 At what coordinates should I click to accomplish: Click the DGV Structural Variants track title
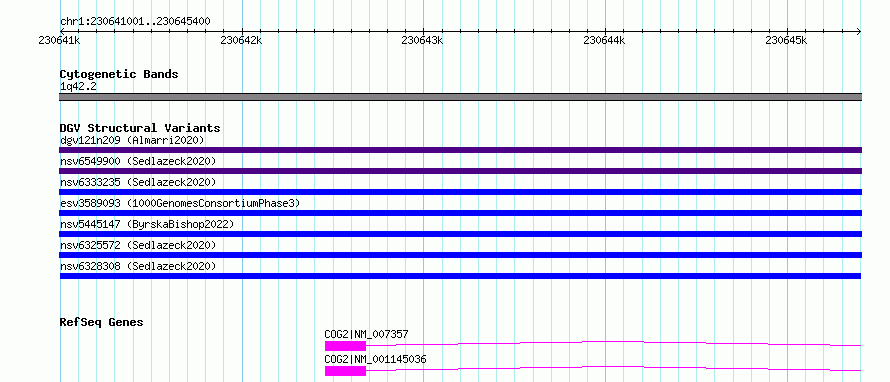140,128
